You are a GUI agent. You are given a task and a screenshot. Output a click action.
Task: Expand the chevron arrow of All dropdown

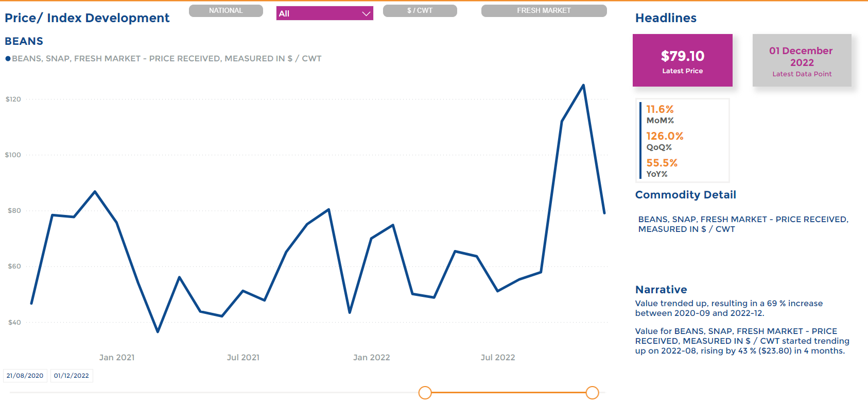coord(366,14)
